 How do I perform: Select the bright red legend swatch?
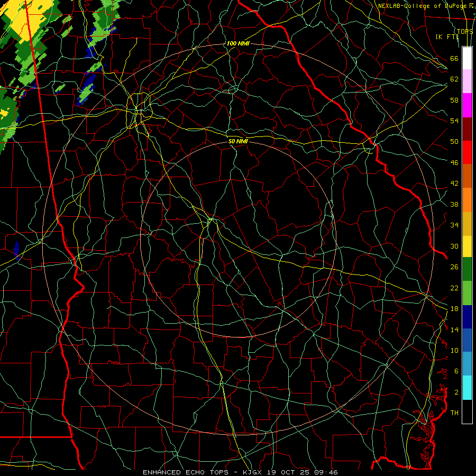click(x=467, y=152)
